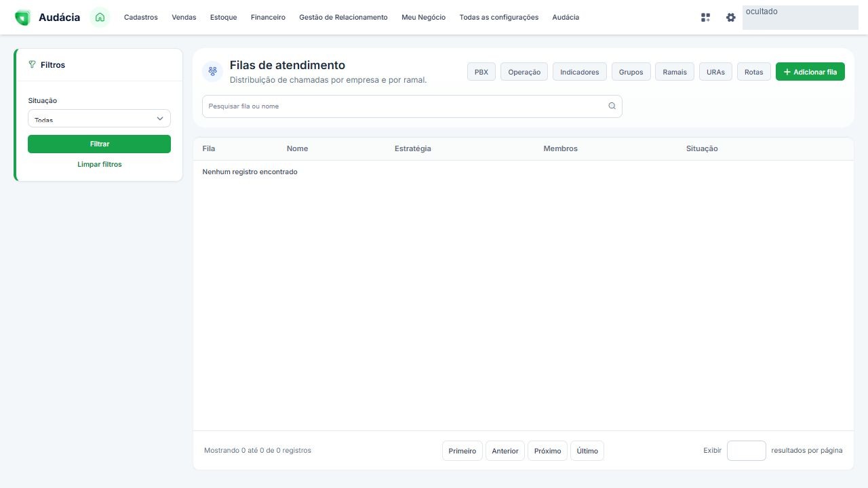868x488 pixels.
Task: Open the Grupos section
Action: click(631, 72)
